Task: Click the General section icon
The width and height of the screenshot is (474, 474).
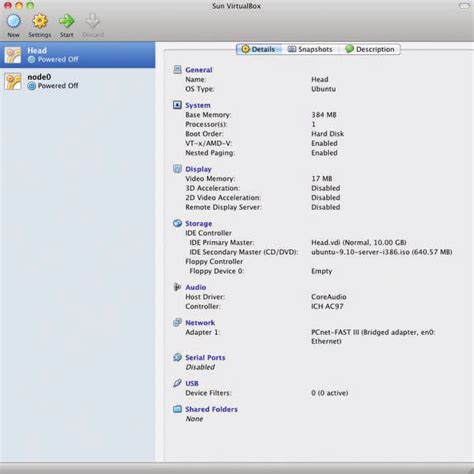Action: pyautogui.click(x=177, y=69)
